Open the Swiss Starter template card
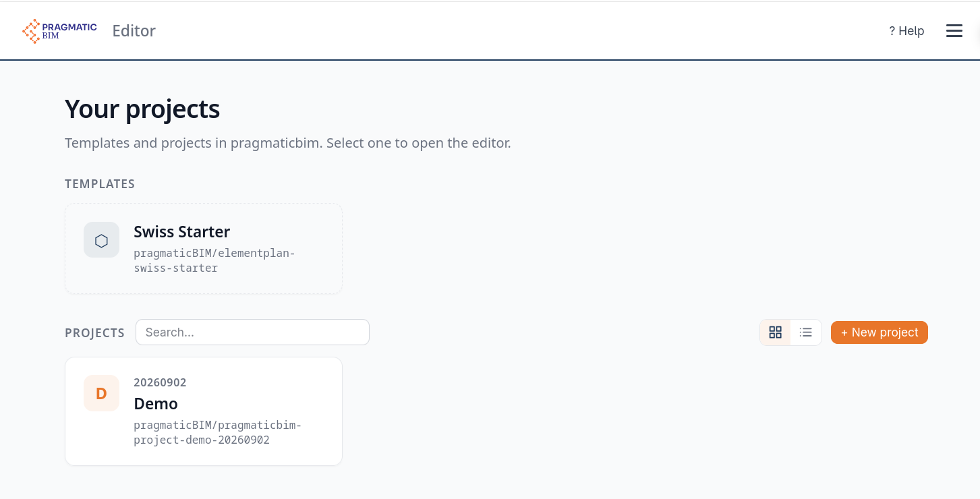 (x=204, y=249)
